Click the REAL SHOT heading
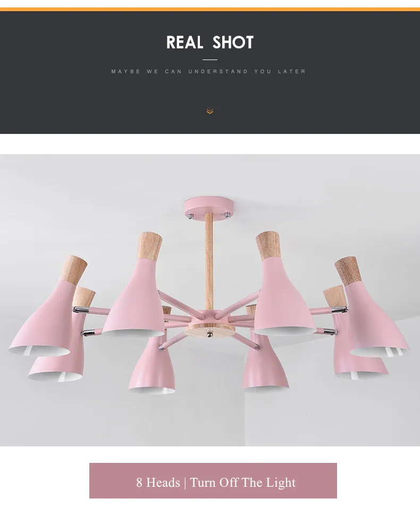Screen dimensions: 420x507 [x=210, y=43]
